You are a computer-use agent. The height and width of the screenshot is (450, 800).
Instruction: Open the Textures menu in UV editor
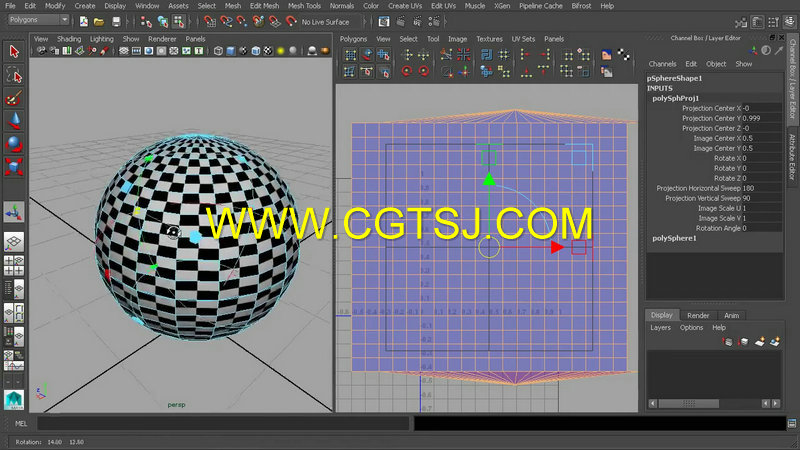(489, 39)
